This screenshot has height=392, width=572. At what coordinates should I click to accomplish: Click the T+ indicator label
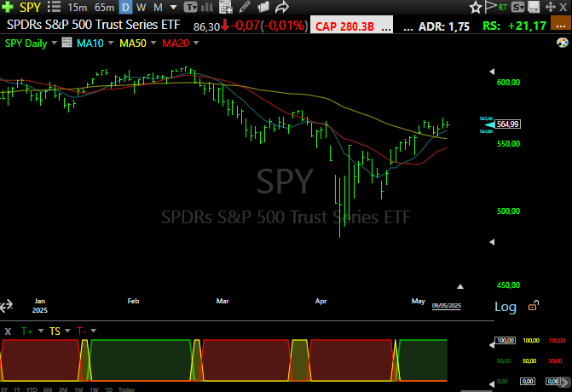tap(27, 331)
